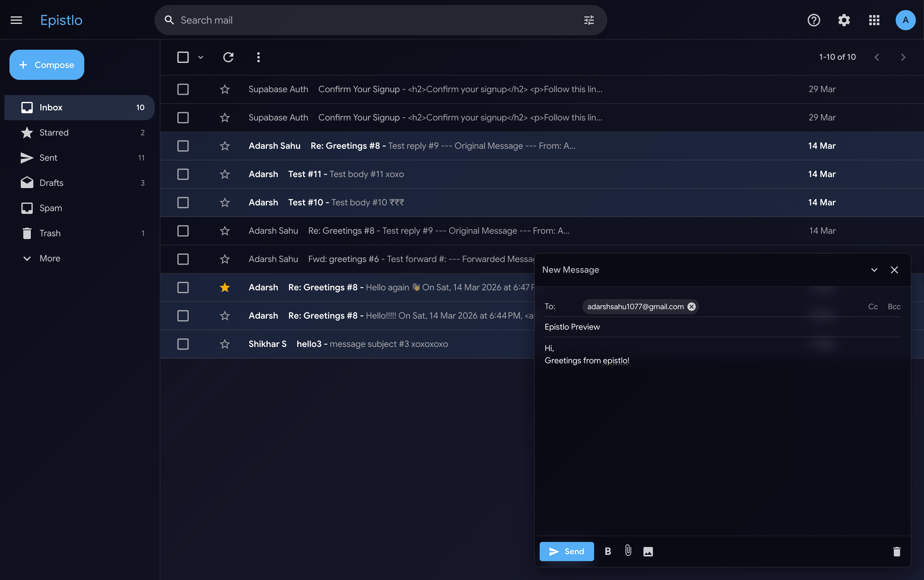Toggle bold formatting in compose window
Screen dimensions: 924x580
click(607, 551)
